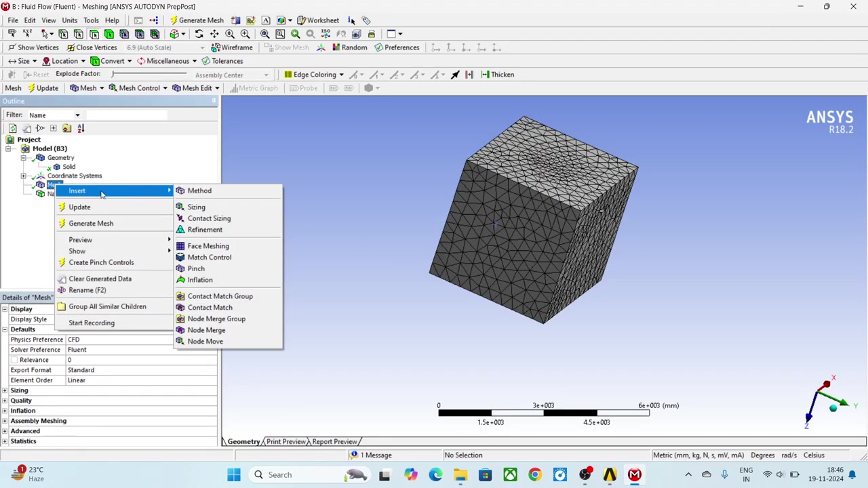Click the Label tag icon in top toolbar
This screenshot has width=868, height=488.
[366, 20]
